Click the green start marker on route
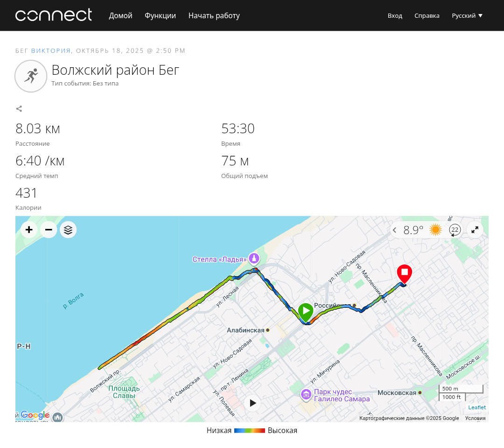This screenshot has width=504, height=448. (x=305, y=312)
